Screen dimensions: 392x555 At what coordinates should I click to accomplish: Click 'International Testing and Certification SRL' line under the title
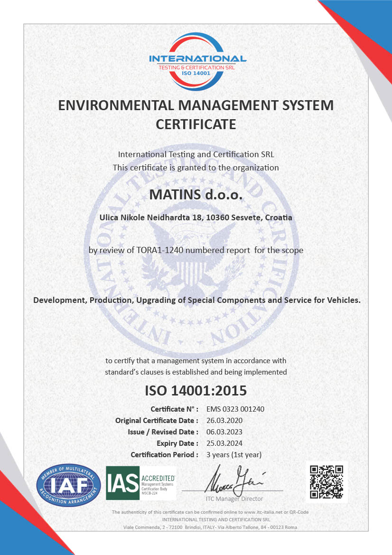196,154
